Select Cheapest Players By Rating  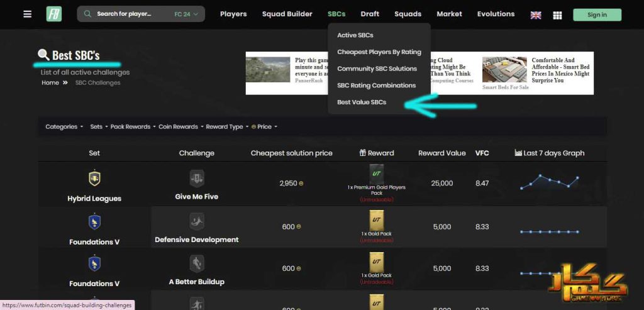point(379,52)
